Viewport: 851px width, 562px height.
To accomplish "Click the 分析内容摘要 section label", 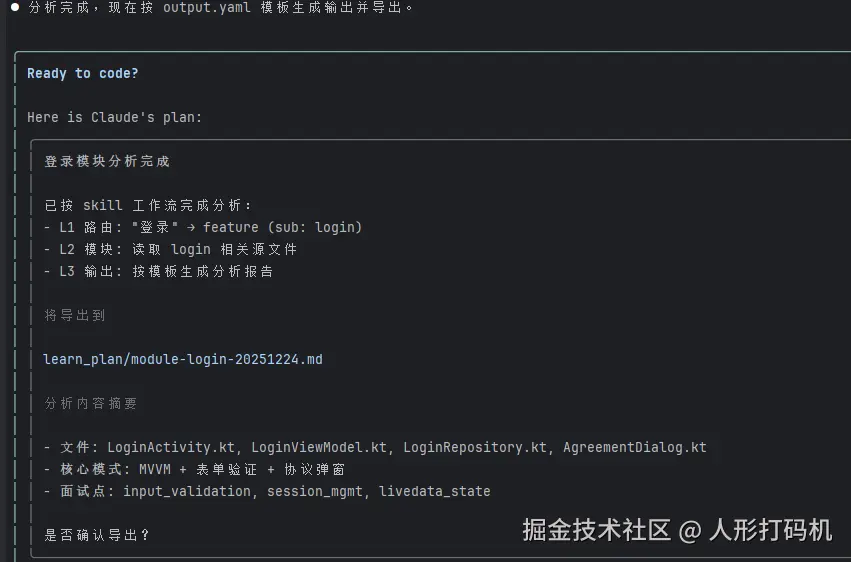I will click(x=91, y=403).
